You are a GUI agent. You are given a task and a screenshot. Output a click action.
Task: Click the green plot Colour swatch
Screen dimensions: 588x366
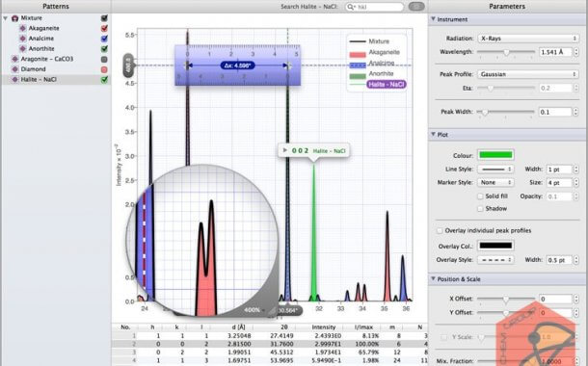[x=495, y=155]
